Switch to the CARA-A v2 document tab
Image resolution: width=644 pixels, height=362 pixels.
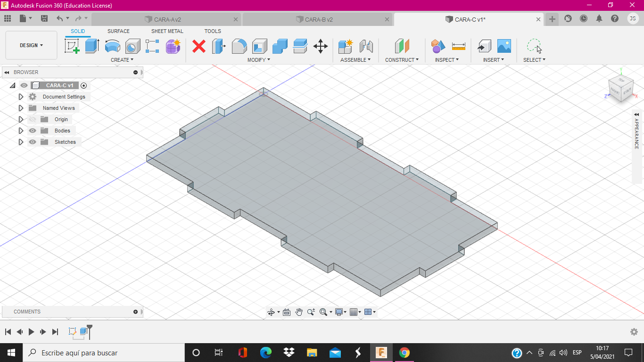click(x=166, y=19)
